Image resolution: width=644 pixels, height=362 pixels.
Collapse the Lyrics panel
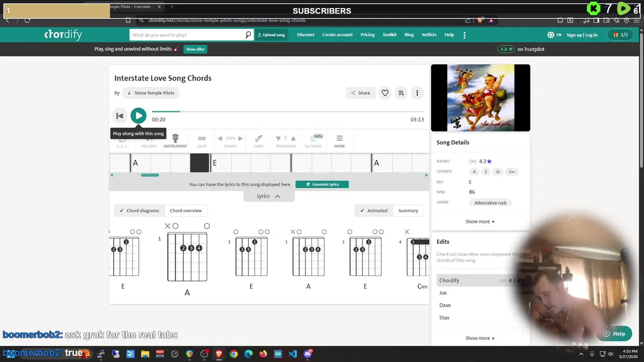[x=269, y=196]
